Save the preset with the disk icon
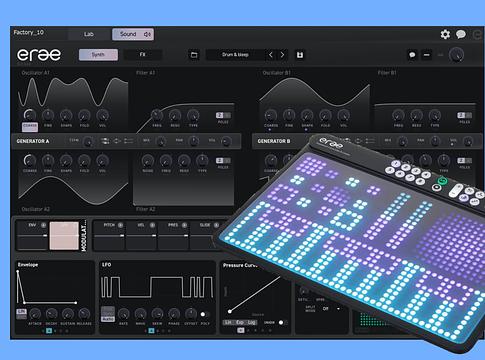The height and width of the screenshot is (360, 485). (300, 55)
